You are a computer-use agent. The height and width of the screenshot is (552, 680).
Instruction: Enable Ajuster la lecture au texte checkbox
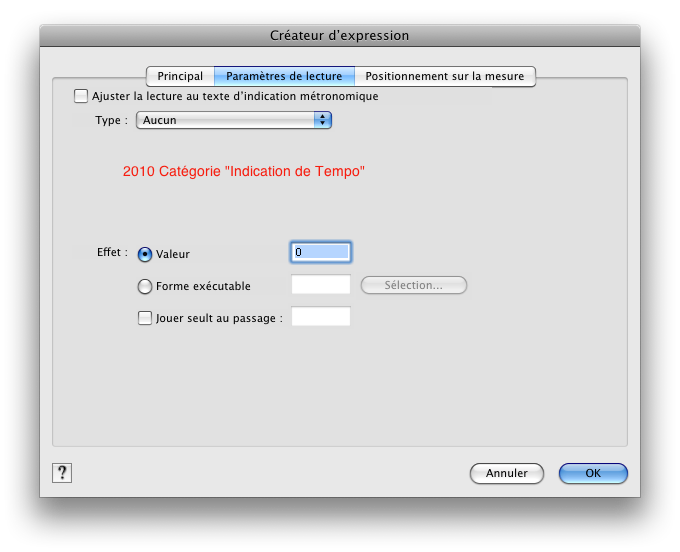coord(81,97)
